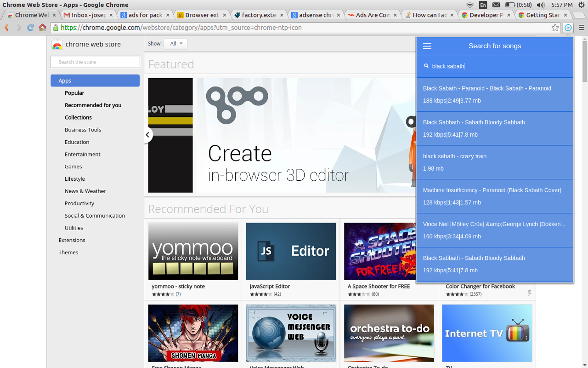
Task: Go back with the browser back arrow
Action: coord(7,28)
